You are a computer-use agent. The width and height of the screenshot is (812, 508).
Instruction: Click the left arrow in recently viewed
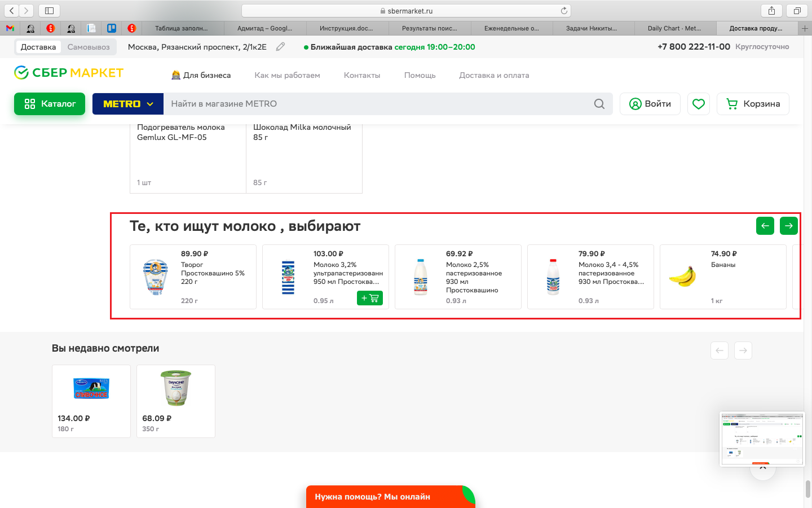pyautogui.click(x=720, y=351)
